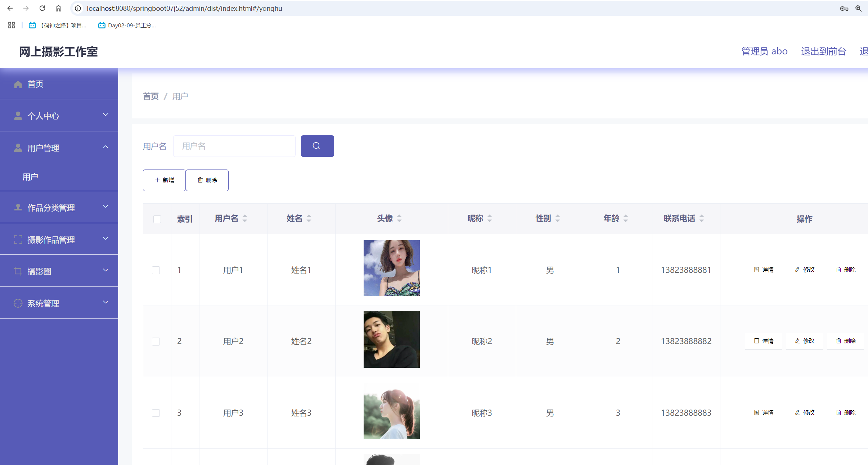The width and height of the screenshot is (868, 465).
Task: Expand the 系统管理 submenu
Action: [x=105, y=303]
